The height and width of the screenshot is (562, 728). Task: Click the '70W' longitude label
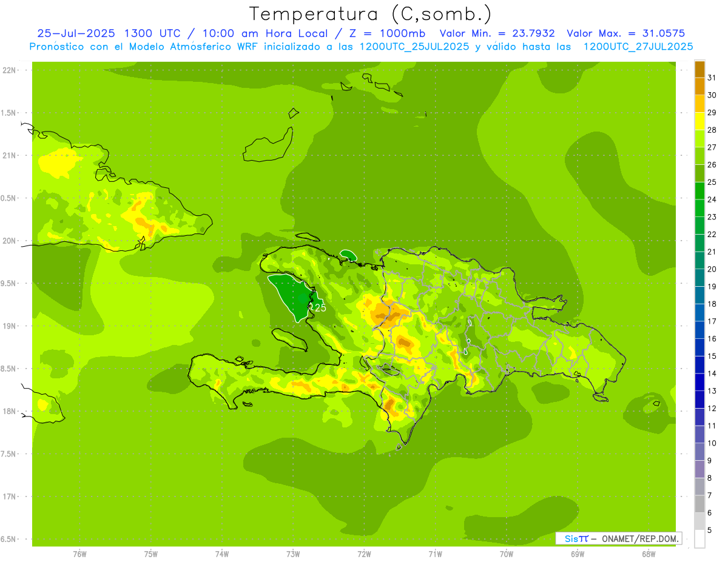tap(507, 554)
